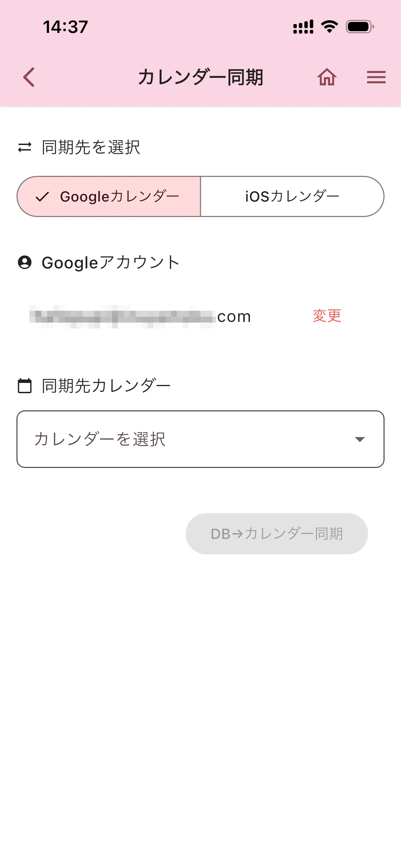Open the hamburger menu
The height and width of the screenshot is (868, 401).
point(376,77)
